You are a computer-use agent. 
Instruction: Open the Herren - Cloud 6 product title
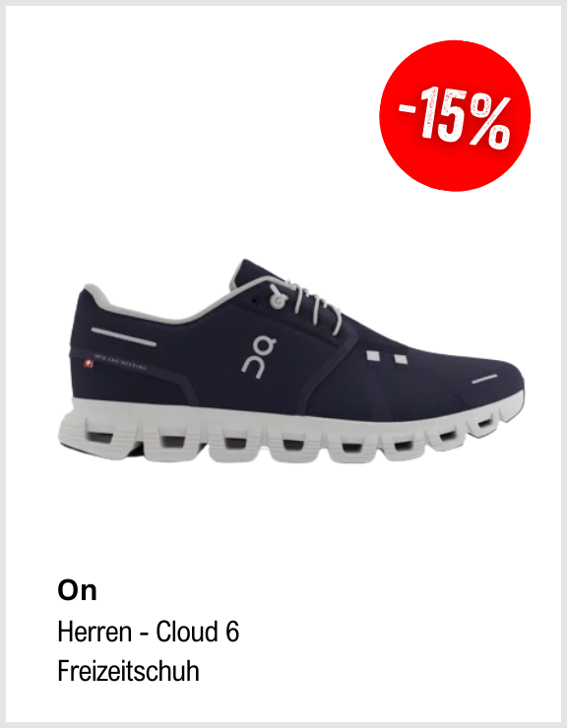pos(149,632)
